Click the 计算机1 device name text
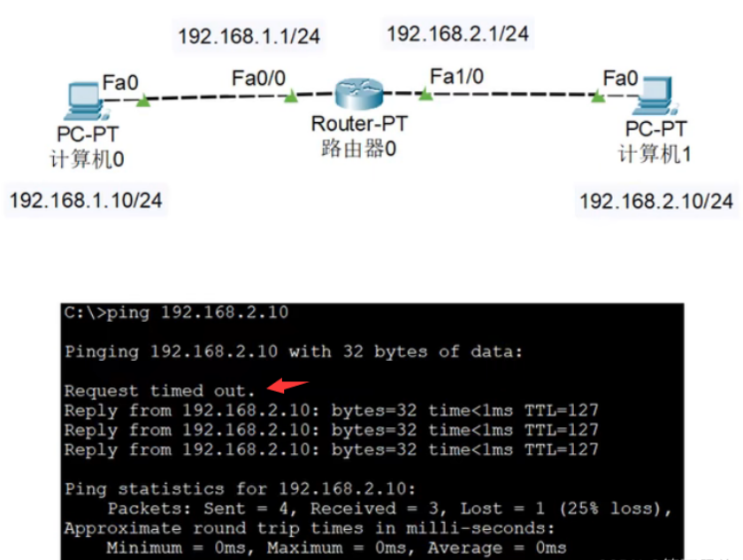The height and width of the screenshot is (560, 743). (x=655, y=154)
